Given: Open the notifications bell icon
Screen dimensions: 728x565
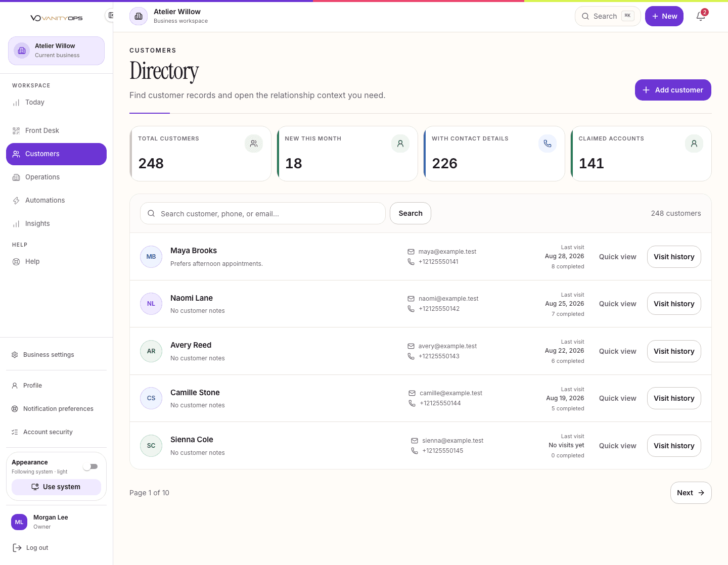Looking at the screenshot, I should point(701,16).
